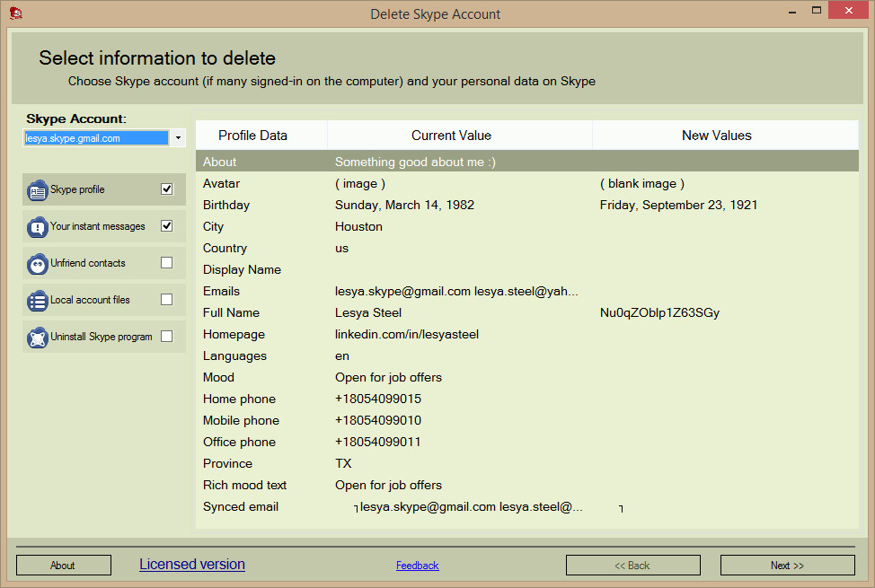Image resolution: width=875 pixels, height=588 pixels.
Task: Click the 'TX' province value
Action: point(343,463)
